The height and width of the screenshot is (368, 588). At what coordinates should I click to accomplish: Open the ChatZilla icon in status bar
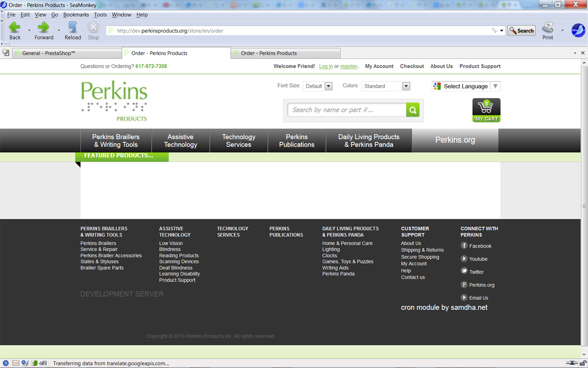click(x=43, y=363)
